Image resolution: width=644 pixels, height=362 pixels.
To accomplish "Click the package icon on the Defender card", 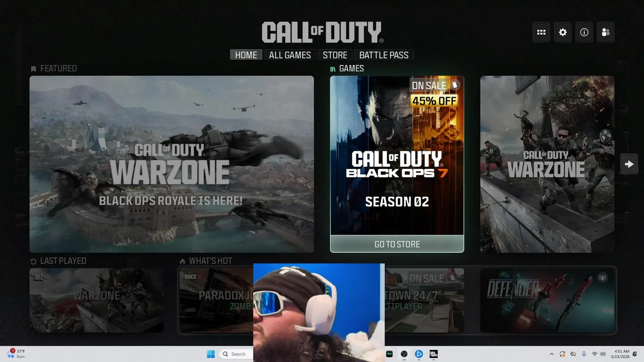I will [602, 278].
